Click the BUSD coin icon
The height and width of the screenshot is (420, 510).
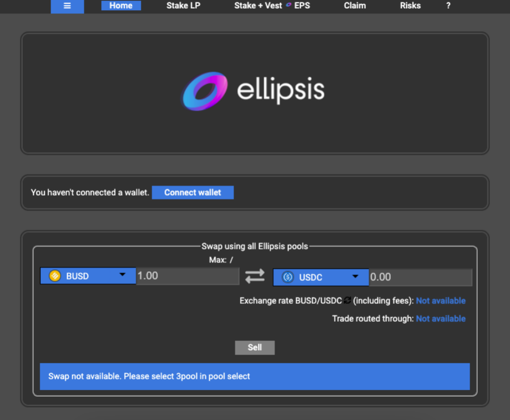tap(55, 276)
